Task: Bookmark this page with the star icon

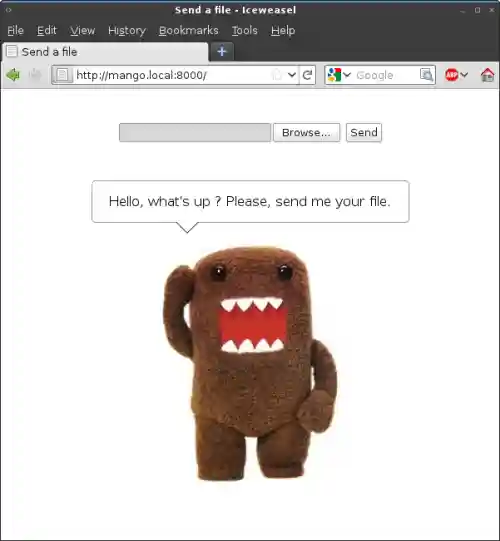Action: click(x=277, y=75)
